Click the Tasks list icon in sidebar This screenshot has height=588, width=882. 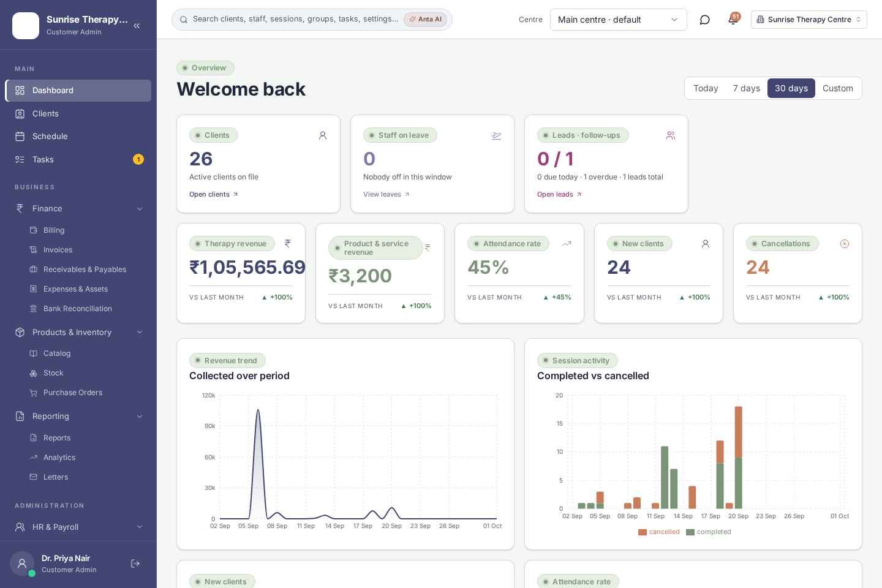tap(20, 160)
